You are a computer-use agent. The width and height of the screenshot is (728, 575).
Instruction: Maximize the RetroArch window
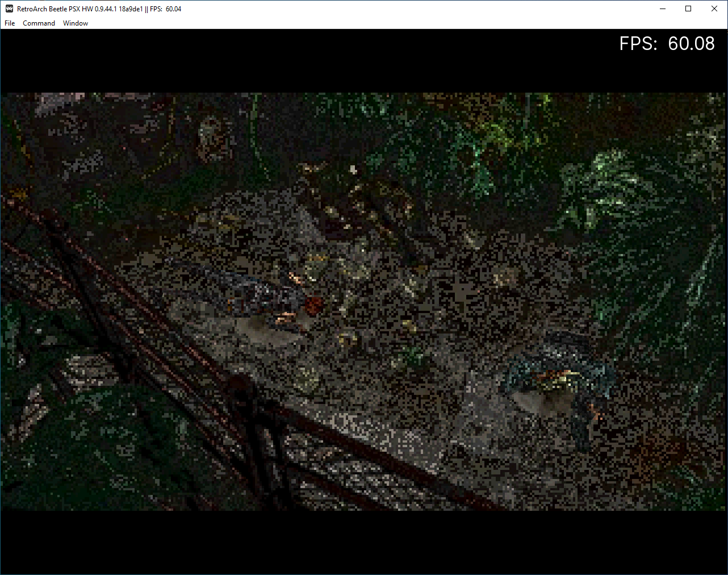coord(688,9)
